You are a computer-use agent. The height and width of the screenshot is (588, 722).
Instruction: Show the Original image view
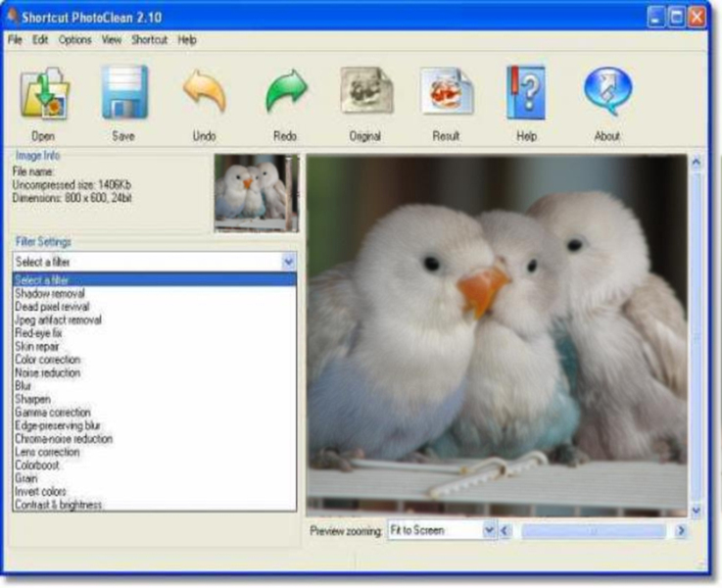pos(365,95)
